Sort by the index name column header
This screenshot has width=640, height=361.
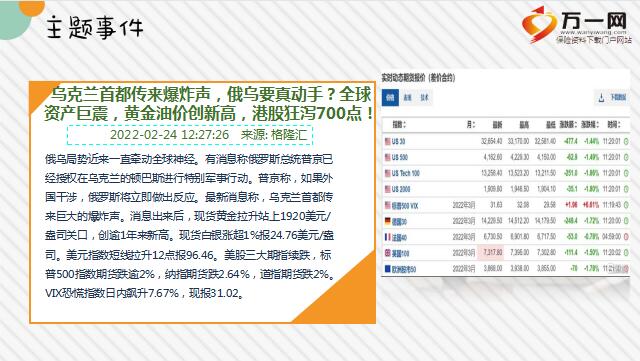(x=399, y=125)
